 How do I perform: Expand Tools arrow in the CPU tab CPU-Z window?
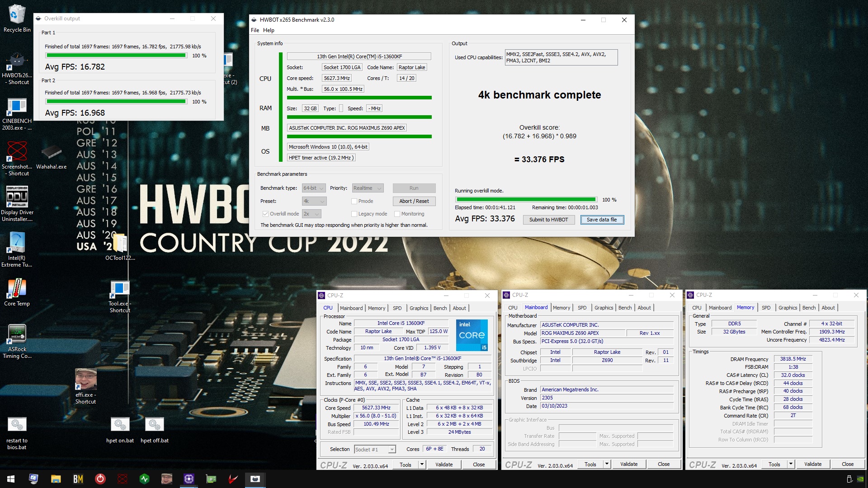click(422, 464)
